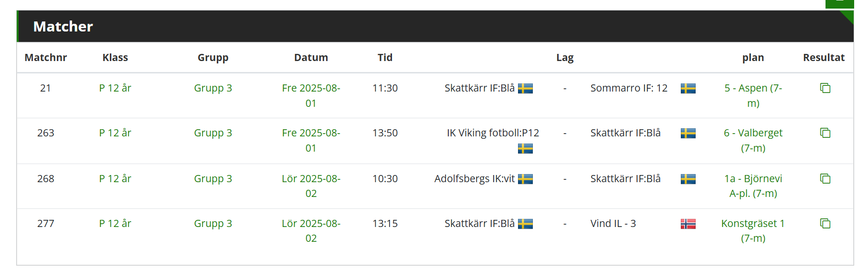Open P 12 år class for match 21

(115, 88)
